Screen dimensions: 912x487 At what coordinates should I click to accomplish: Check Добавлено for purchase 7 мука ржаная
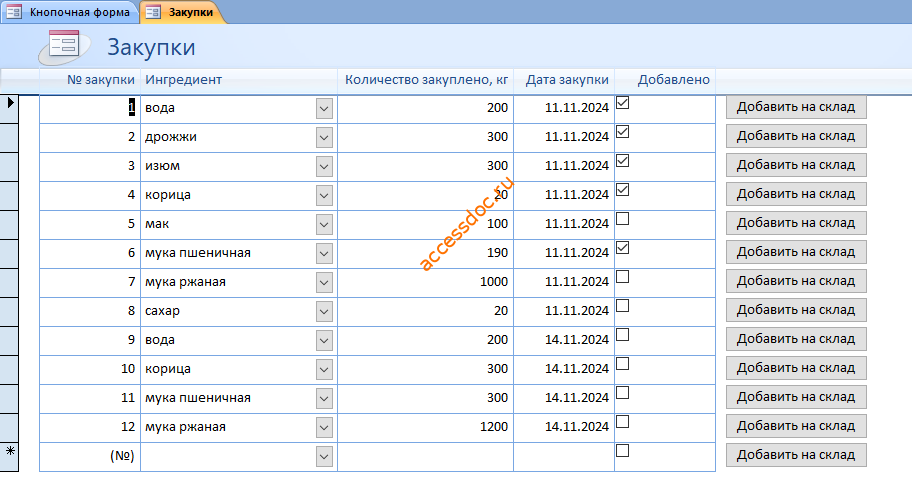click(622, 277)
